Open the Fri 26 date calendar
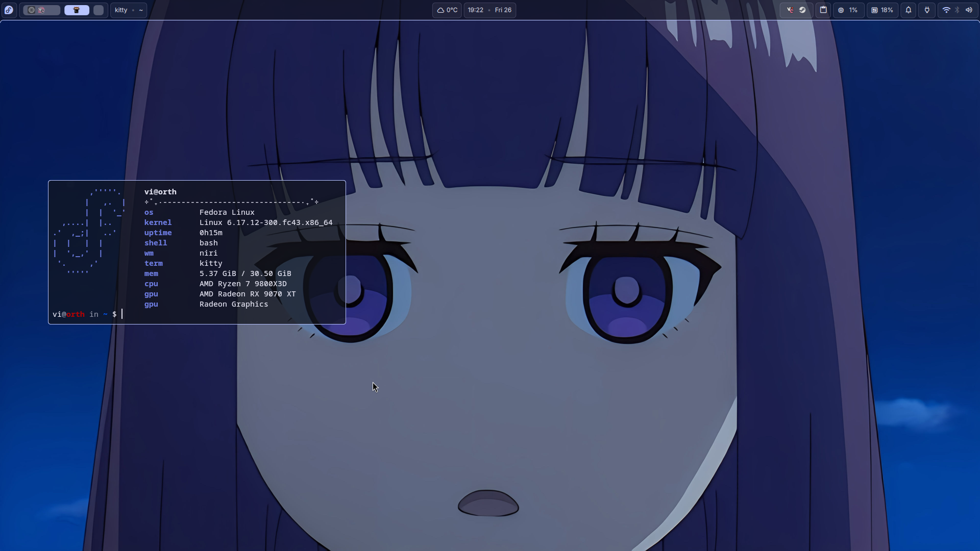Image resolution: width=980 pixels, height=551 pixels. pyautogui.click(x=503, y=10)
